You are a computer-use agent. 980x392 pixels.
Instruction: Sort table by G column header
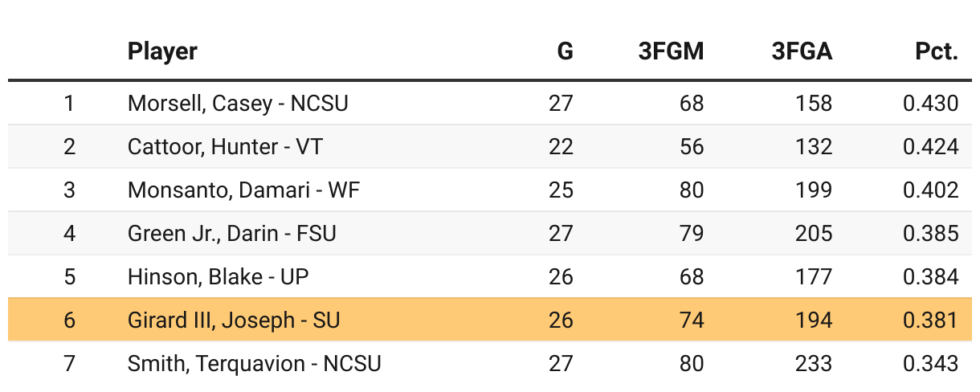(565, 52)
